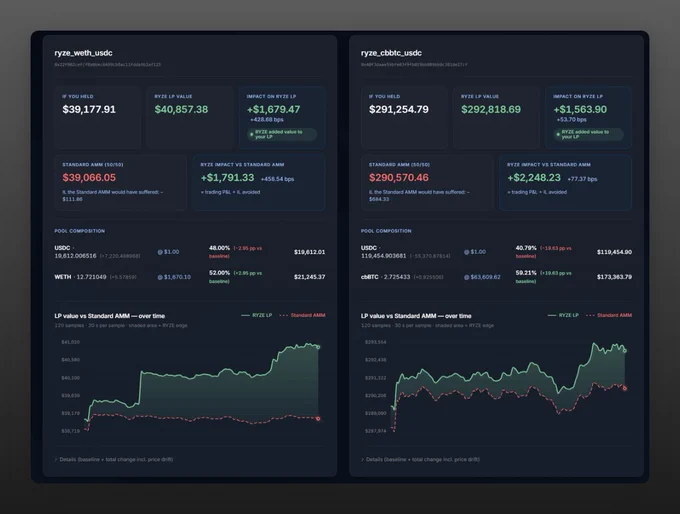Click RYZE LP line end marker in cbbtc chart
This screenshot has width=680, height=514.
(625, 351)
